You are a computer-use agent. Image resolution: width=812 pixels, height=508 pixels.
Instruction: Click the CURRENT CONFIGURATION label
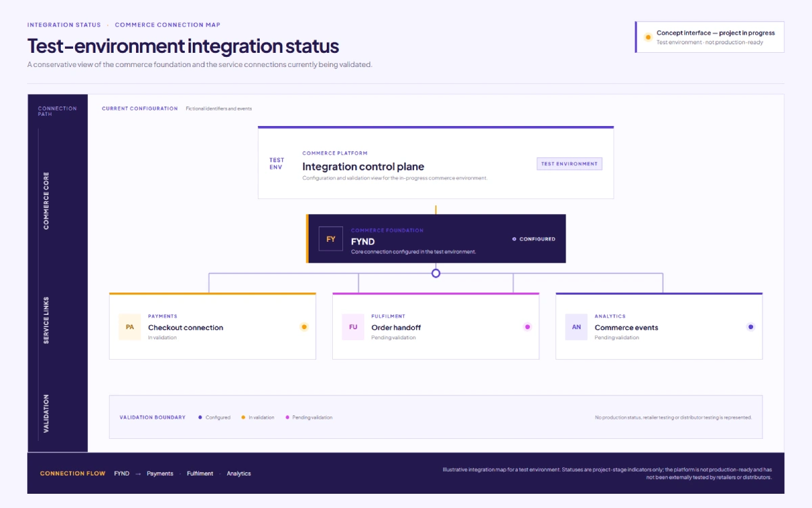140,108
